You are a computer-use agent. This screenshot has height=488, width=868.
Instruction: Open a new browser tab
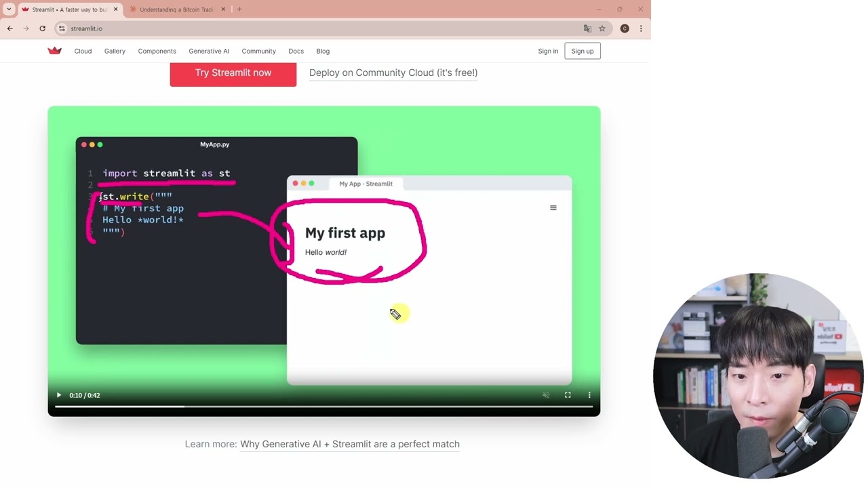tap(239, 9)
